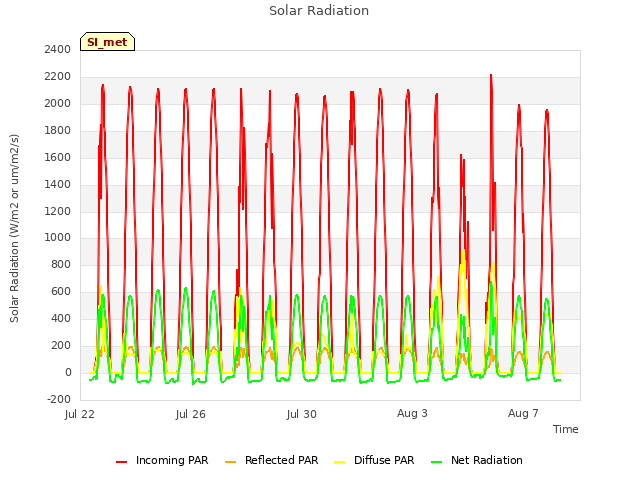Viewport: 640px width, 480px height.
Task: Click the Reflected PAR legend label
Action: 281,460
